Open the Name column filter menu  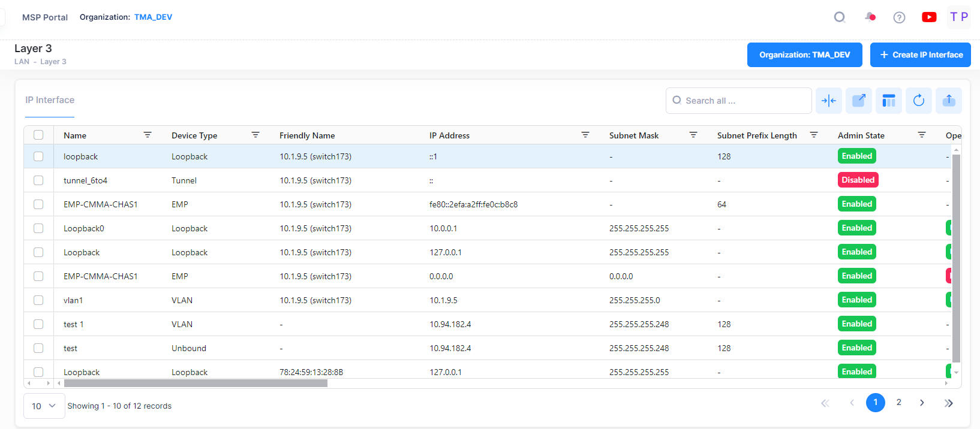[x=148, y=135]
